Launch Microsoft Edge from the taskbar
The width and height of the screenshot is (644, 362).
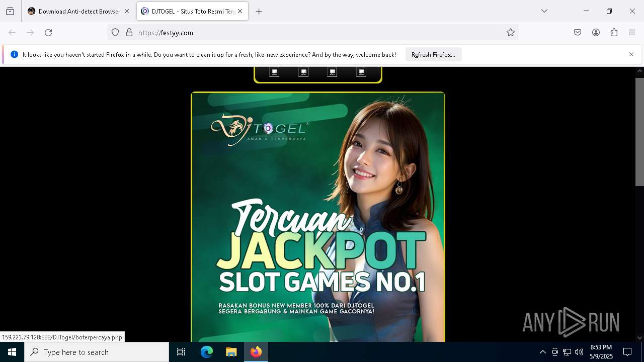click(x=207, y=352)
